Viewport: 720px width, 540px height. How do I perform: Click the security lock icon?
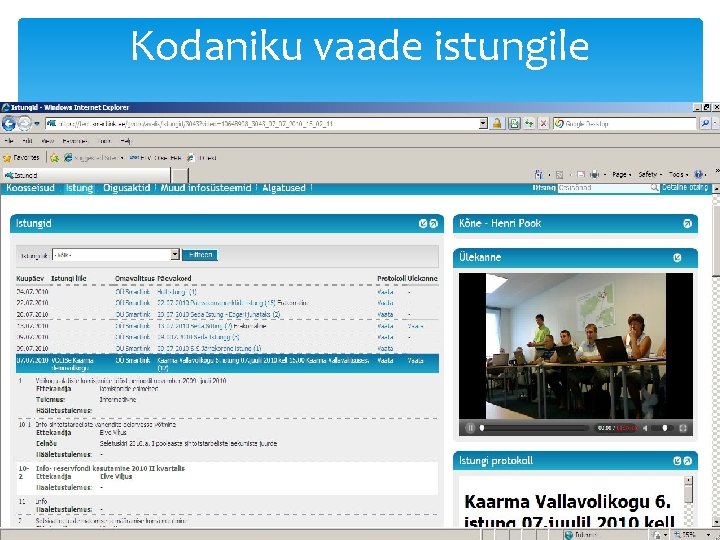497,124
